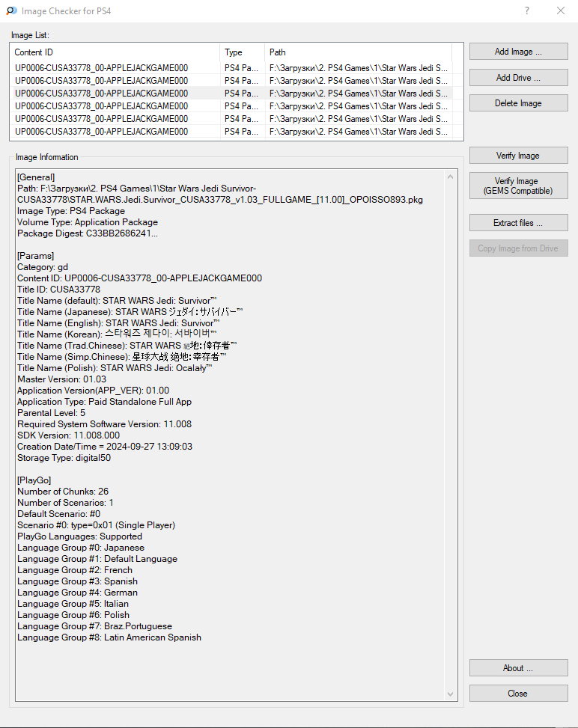Click the Number of Chunks: 26 line

pos(63,492)
